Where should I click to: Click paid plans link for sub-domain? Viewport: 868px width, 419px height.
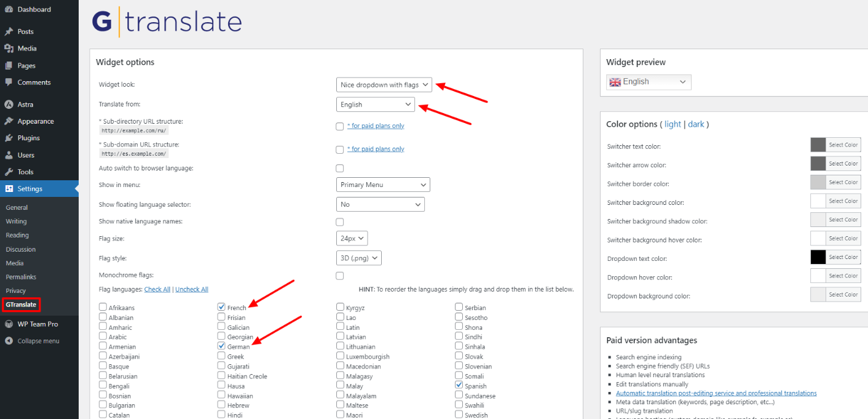pos(376,149)
